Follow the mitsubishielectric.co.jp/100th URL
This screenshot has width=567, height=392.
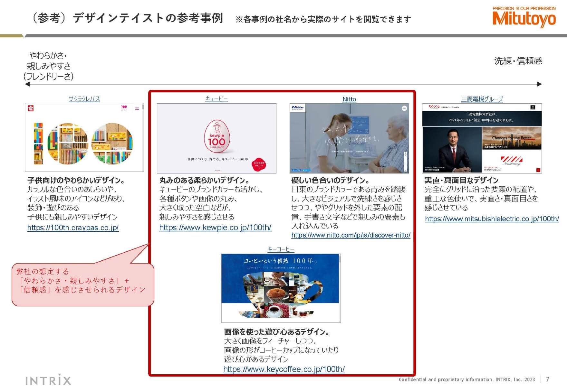[492, 219]
